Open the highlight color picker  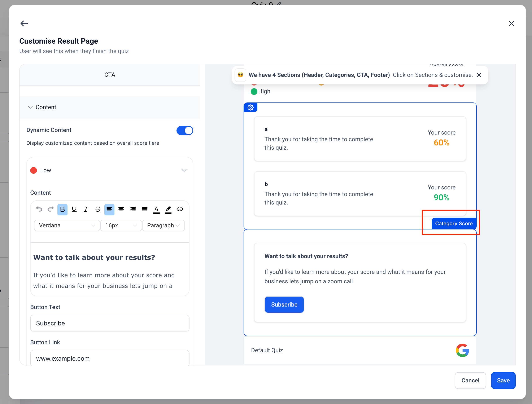168,210
